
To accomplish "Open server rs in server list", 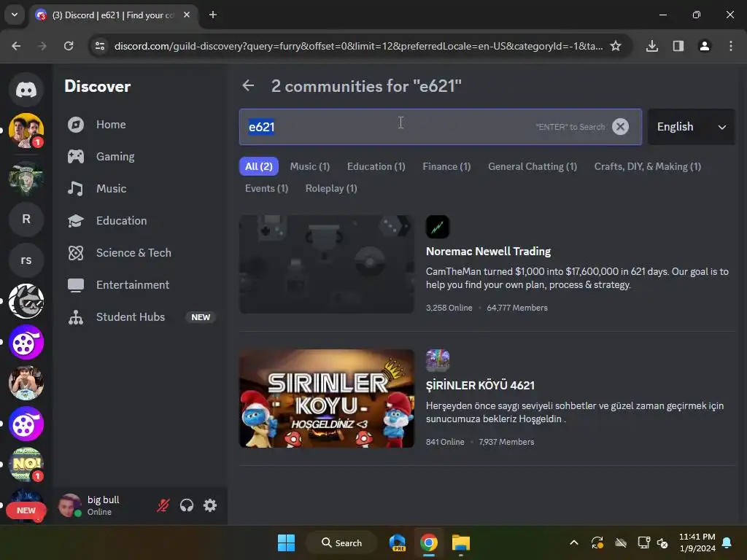I will click(x=26, y=260).
